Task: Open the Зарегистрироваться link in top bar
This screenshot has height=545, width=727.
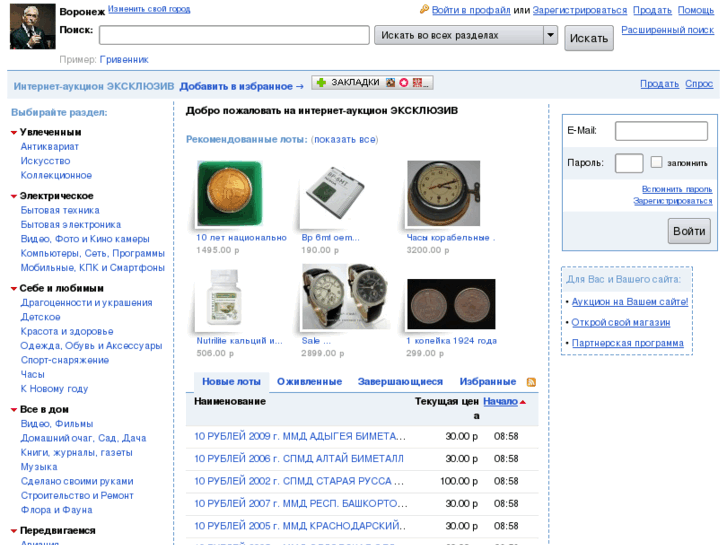Action: [x=580, y=10]
